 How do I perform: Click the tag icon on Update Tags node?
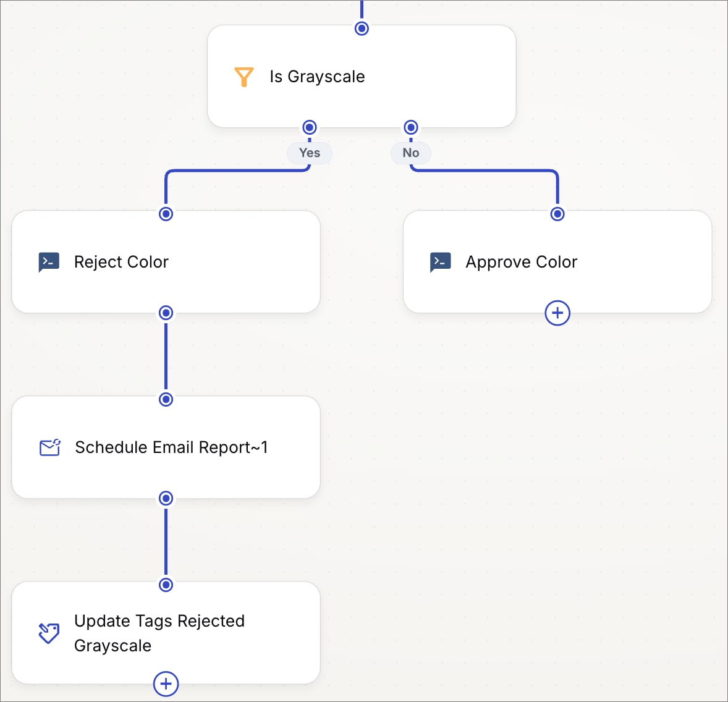(49, 633)
